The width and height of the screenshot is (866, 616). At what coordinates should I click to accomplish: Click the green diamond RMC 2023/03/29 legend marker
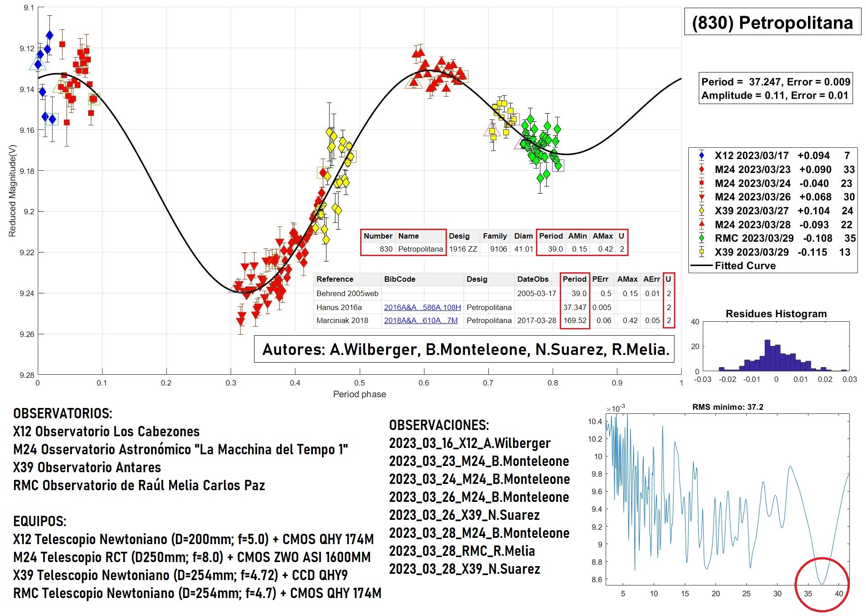701,238
